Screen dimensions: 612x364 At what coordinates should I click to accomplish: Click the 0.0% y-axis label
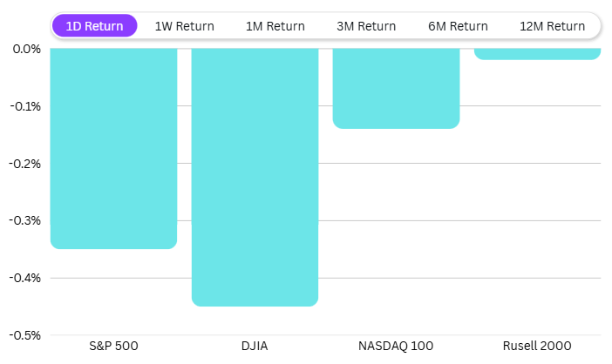point(27,49)
